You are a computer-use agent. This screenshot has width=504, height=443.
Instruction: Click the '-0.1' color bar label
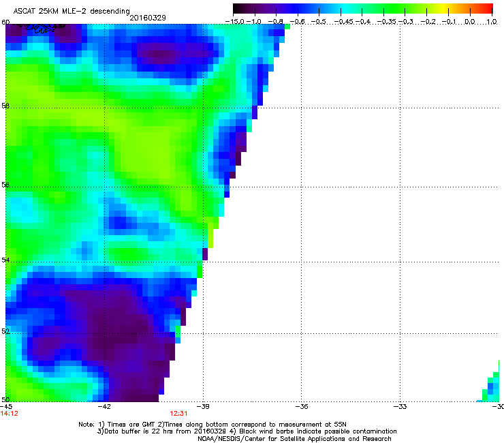pos(449,22)
